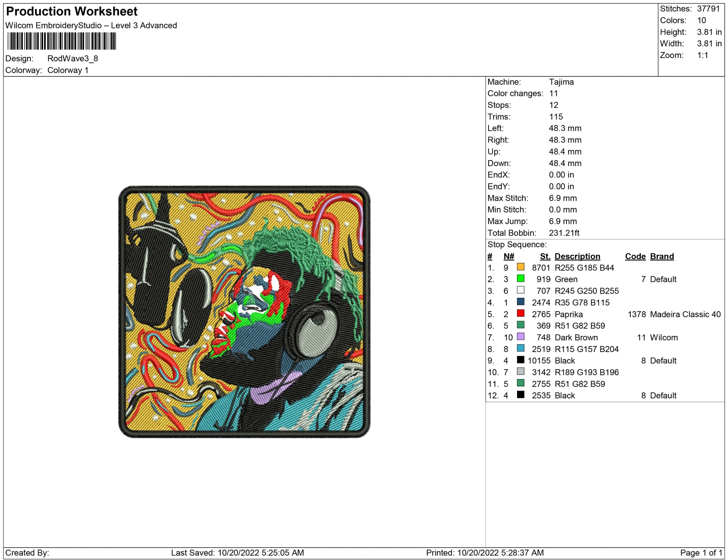
Task: Click the Production Worksheet title
Action: 72,12
